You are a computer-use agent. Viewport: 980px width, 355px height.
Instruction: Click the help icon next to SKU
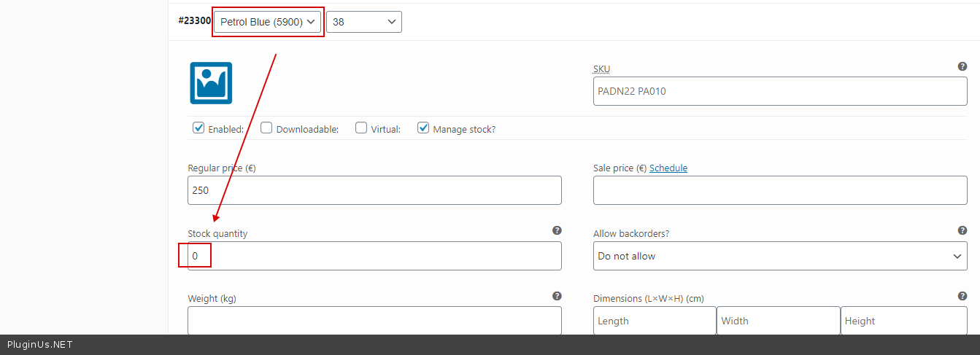point(962,66)
